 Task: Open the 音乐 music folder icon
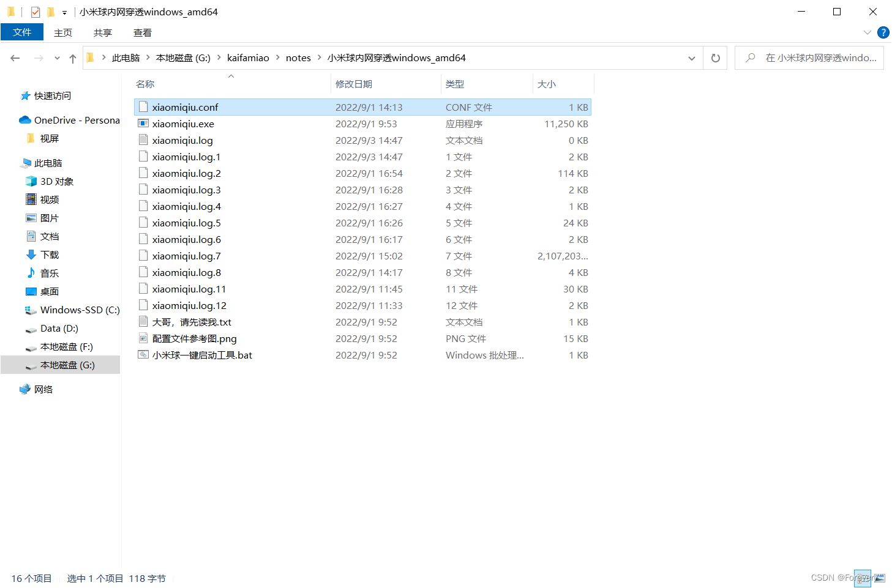[31, 273]
